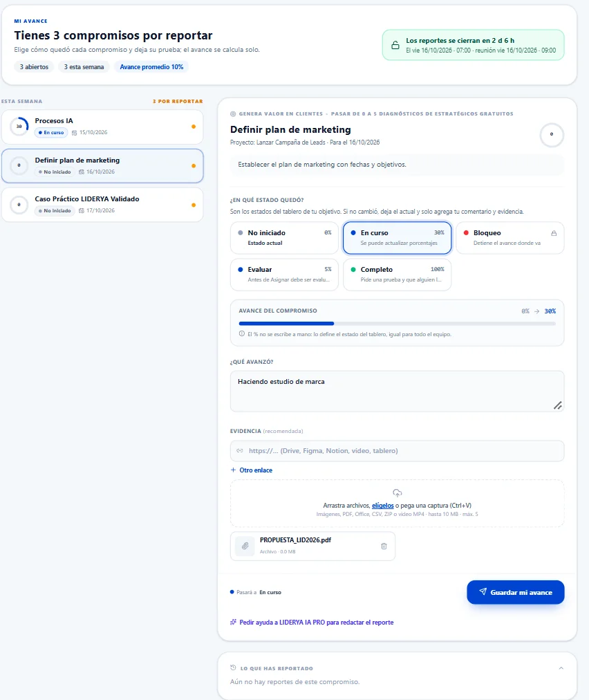Click the cloud upload icon
This screenshot has width=589, height=700.
(397, 493)
